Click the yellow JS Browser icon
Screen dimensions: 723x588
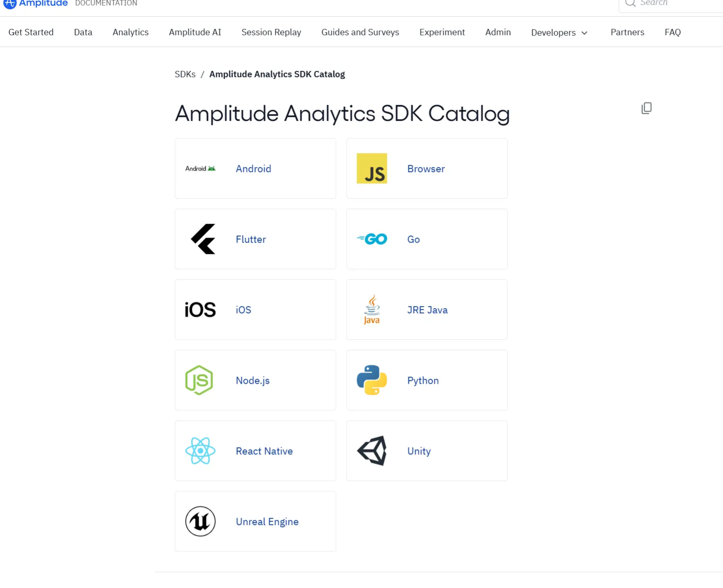pos(372,168)
